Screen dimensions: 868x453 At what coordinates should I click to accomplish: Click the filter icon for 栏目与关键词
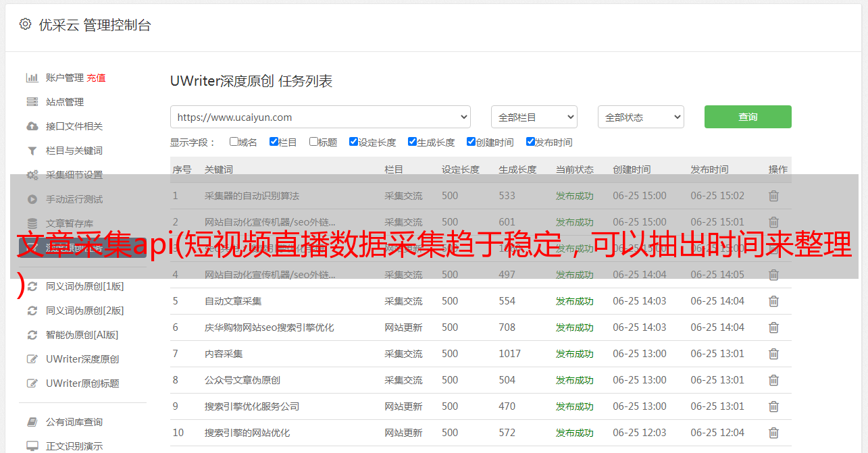click(32, 151)
